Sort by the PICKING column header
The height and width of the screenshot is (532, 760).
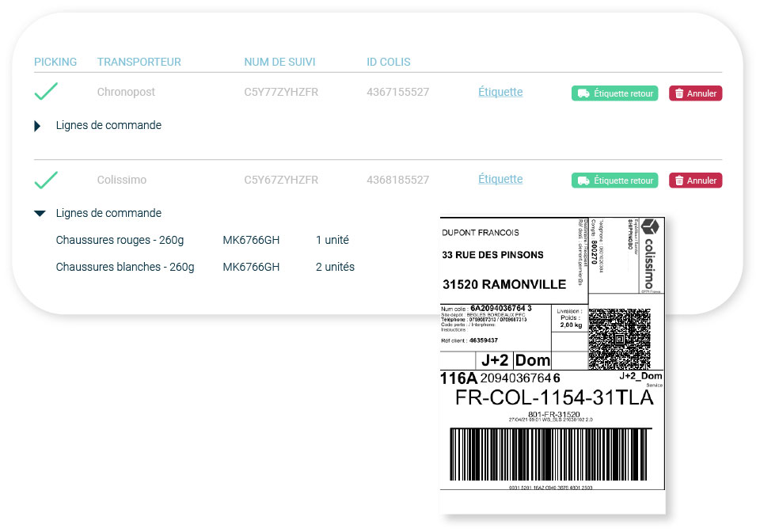pyautogui.click(x=55, y=62)
